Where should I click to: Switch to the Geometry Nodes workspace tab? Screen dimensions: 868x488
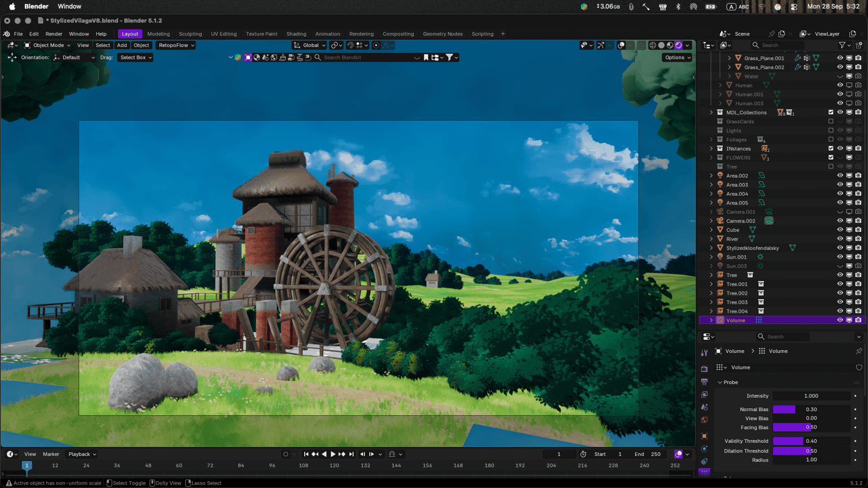point(442,34)
